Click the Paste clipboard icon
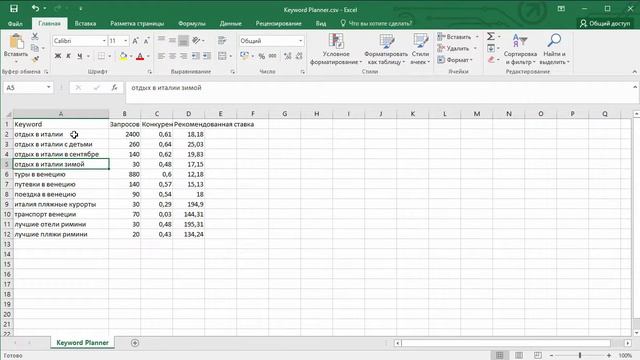This screenshot has height=360, width=640. (x=16, y=42)
